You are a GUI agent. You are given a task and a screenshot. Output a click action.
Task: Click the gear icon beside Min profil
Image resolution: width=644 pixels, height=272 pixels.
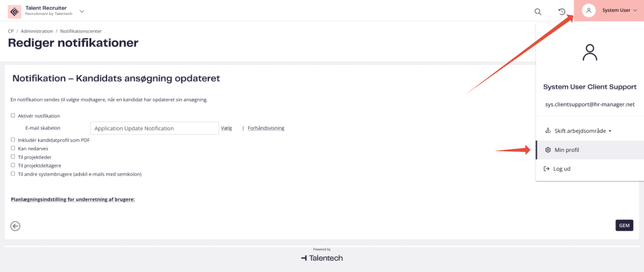click(548, 150)
